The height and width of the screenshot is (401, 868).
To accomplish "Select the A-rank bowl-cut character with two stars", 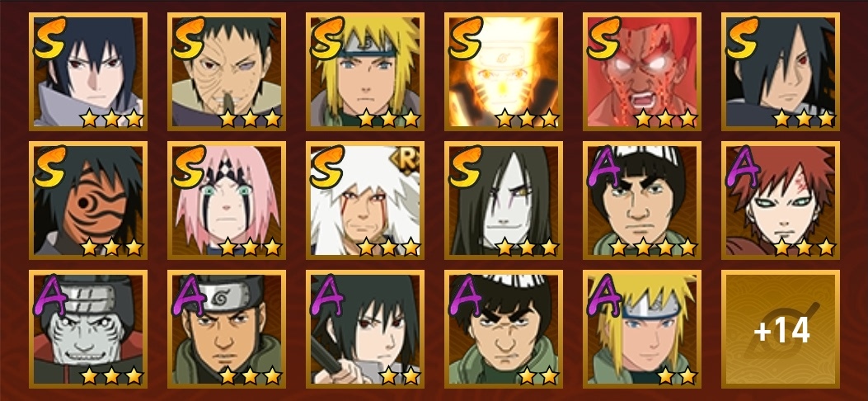I will 503,329.
